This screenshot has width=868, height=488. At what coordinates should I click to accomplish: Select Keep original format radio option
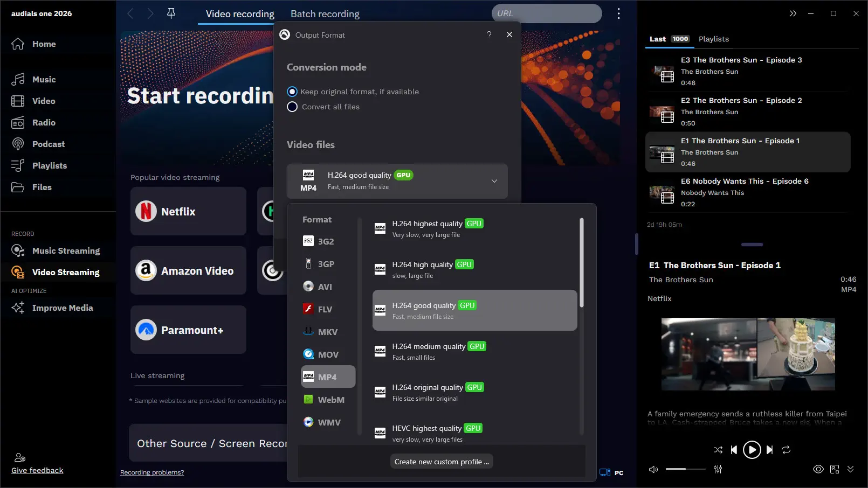pos(292,92)
